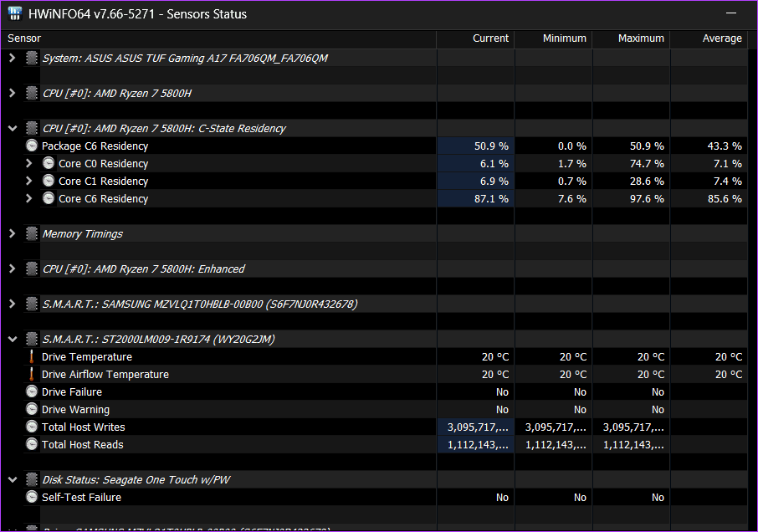
Task: Click the thermometer icon for Drive Temperature
Action: 32,357
